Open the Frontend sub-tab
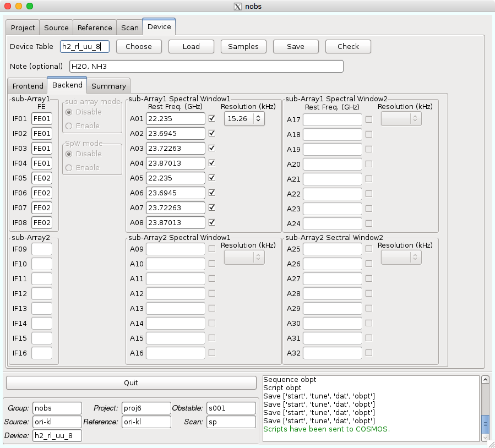Viewport: 495px width, 448px height. pos(28,86)
